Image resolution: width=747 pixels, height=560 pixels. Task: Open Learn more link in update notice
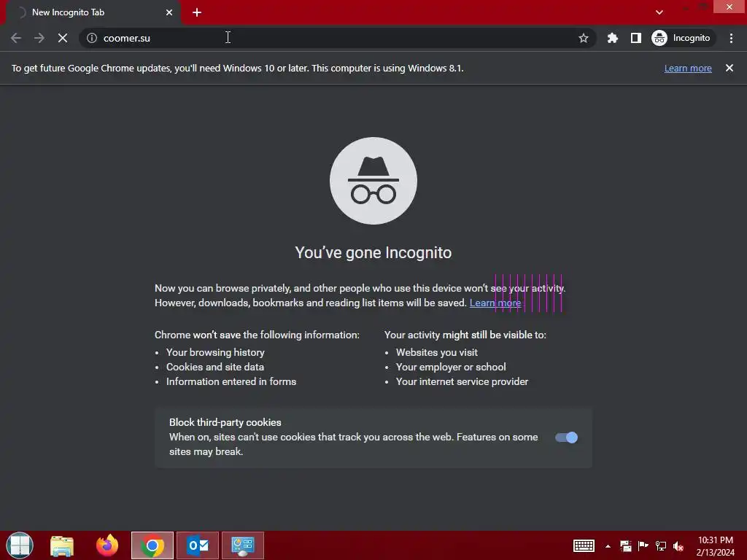coord(688,68)
